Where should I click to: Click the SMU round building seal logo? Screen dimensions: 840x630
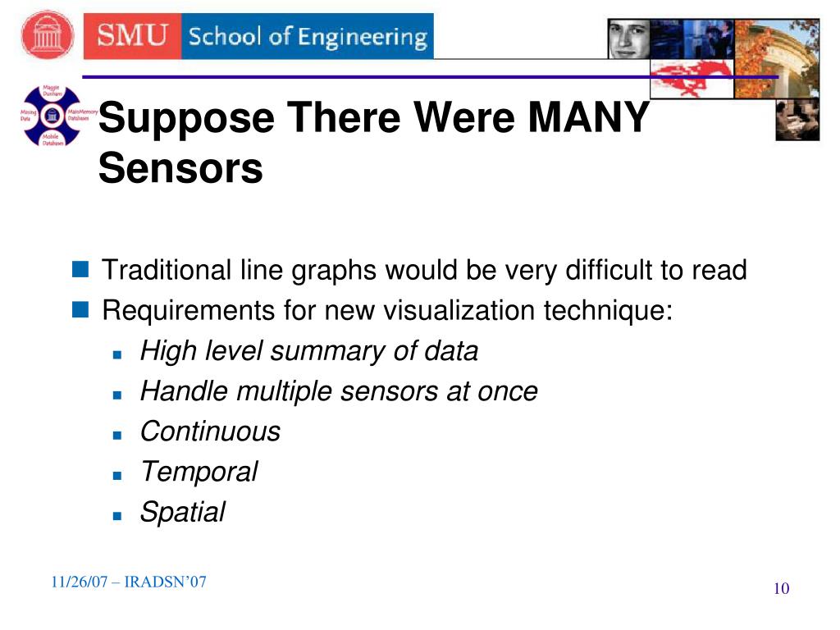coord(48,34)
